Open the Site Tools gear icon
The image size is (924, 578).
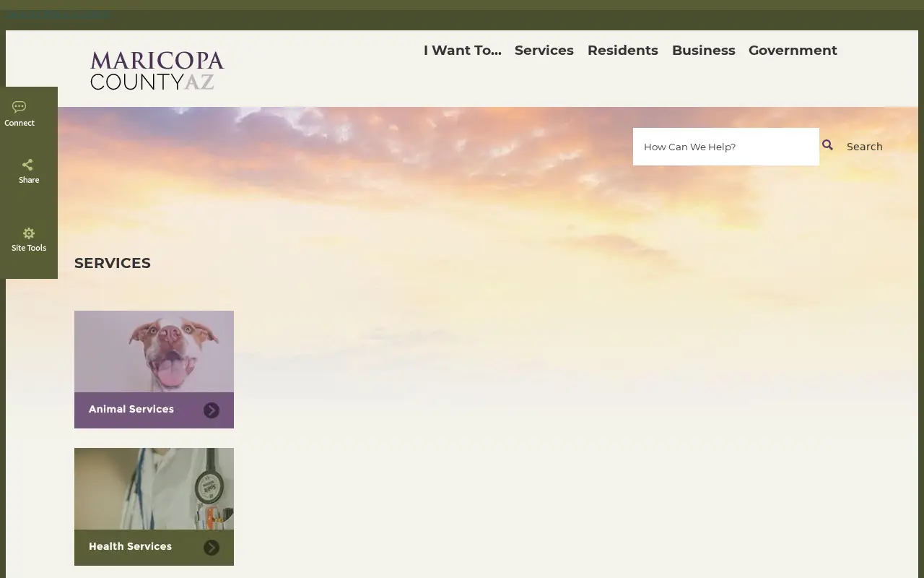(x=29, y=233)
